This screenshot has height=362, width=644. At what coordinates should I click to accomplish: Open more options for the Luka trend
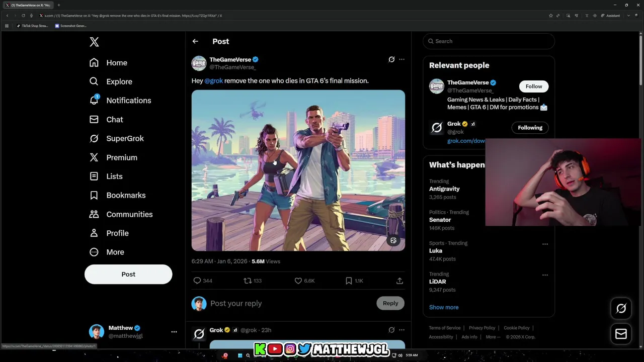(x=545, y=244)
